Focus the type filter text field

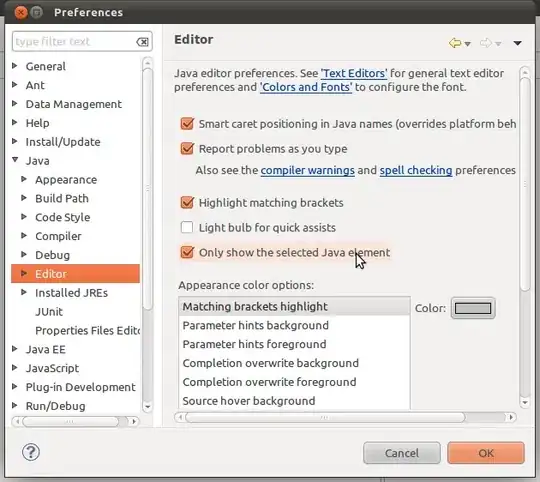point(74,42)
